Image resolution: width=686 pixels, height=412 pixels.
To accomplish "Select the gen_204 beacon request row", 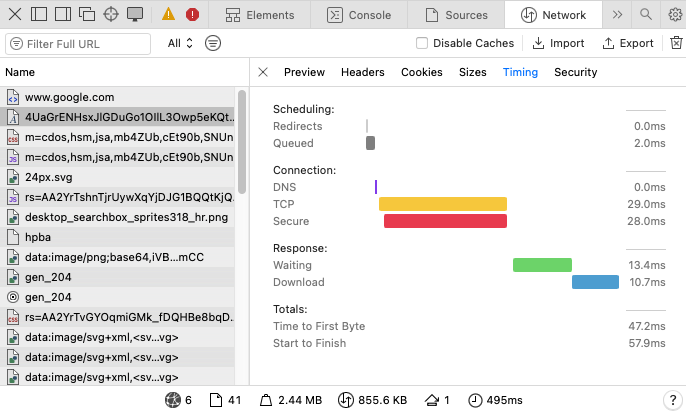I will click(117, 297).
